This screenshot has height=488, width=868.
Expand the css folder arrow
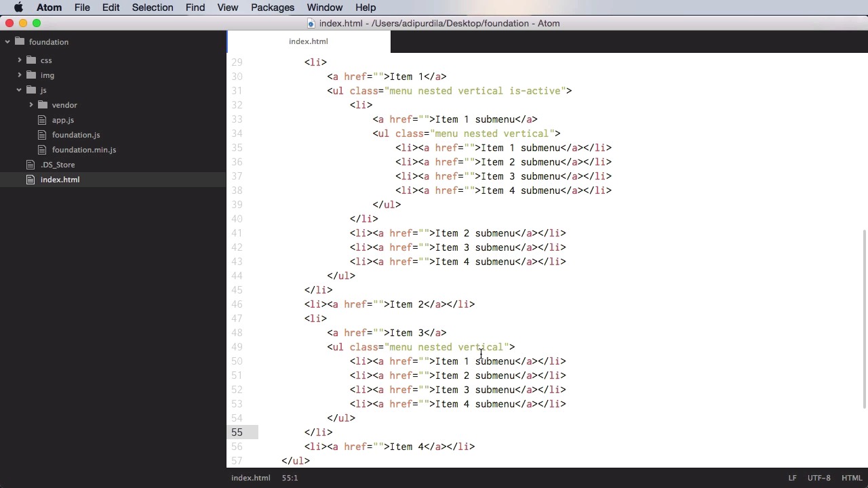coord(20,60)
